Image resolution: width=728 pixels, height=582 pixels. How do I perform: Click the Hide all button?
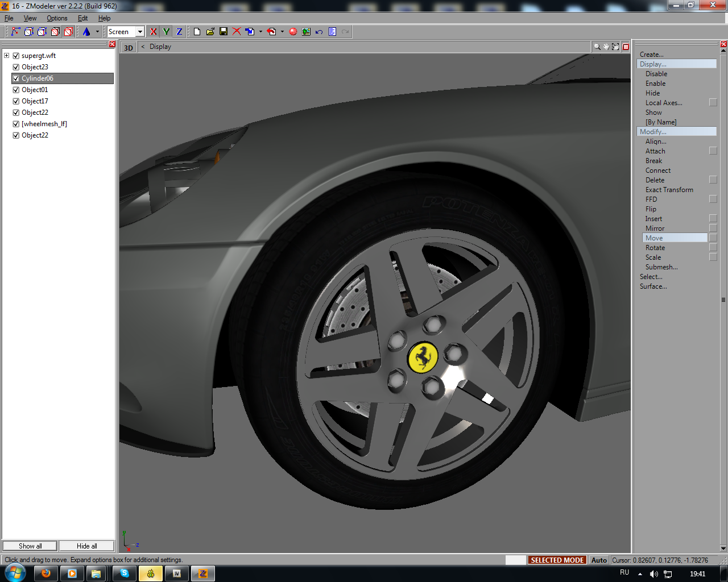(x=86, y=546)
